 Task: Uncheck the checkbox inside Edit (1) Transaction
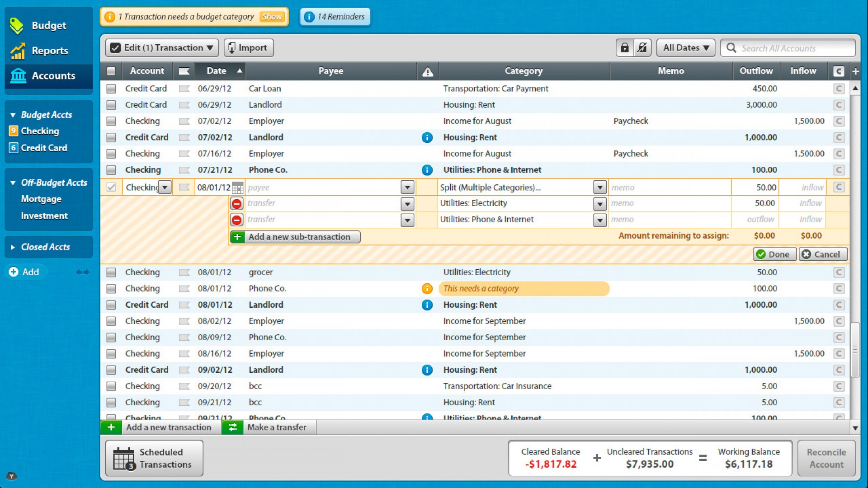coord(114,47)
